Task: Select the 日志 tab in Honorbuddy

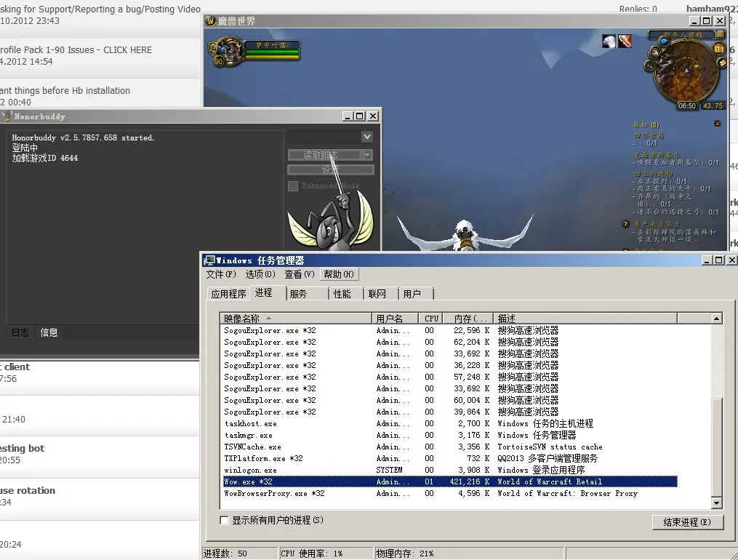Action: pyautogui.click(x=20, y=332)
